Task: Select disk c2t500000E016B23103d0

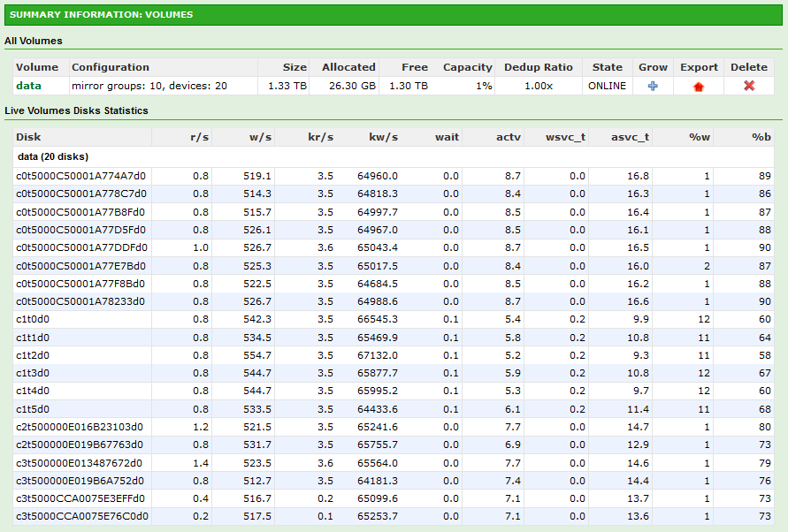Action: [x=80, y=427]
